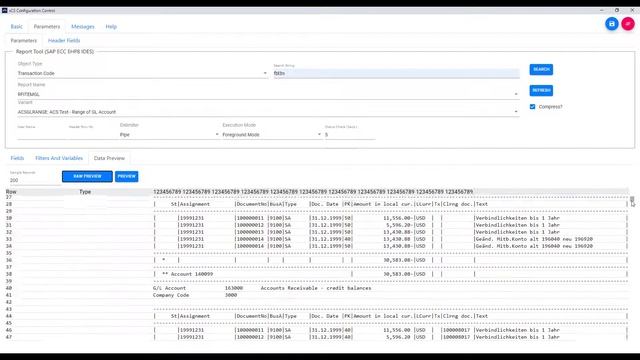The height and width of the screenshot is (360, 640).
Task: Uncheck the Compress? checkbox
Action: coord(532,107)
